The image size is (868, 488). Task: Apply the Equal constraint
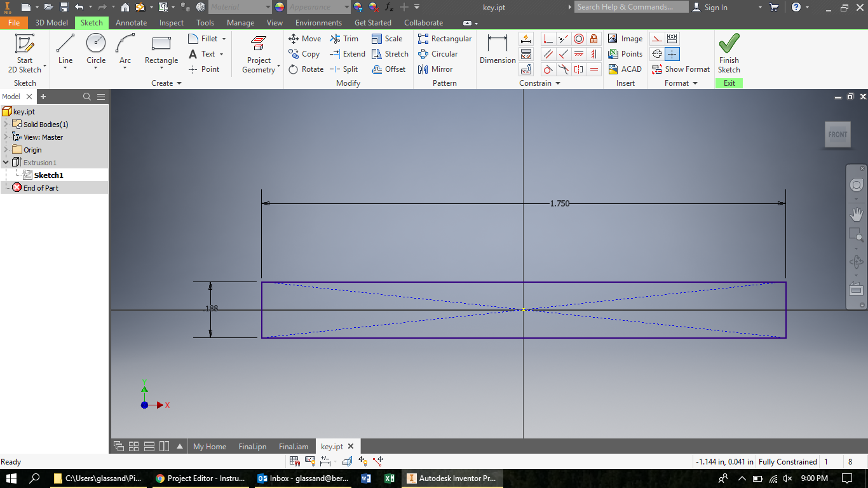tap(593, 69)
